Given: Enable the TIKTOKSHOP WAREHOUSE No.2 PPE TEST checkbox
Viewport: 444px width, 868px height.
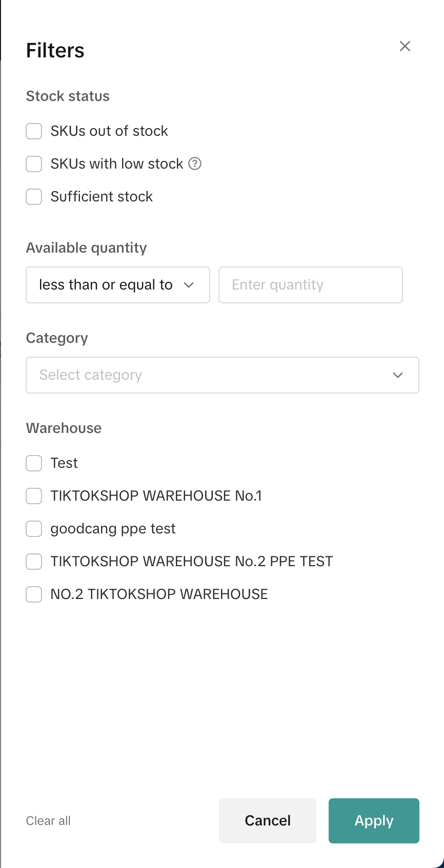Looking at the screenshot, I should [34, 562].
